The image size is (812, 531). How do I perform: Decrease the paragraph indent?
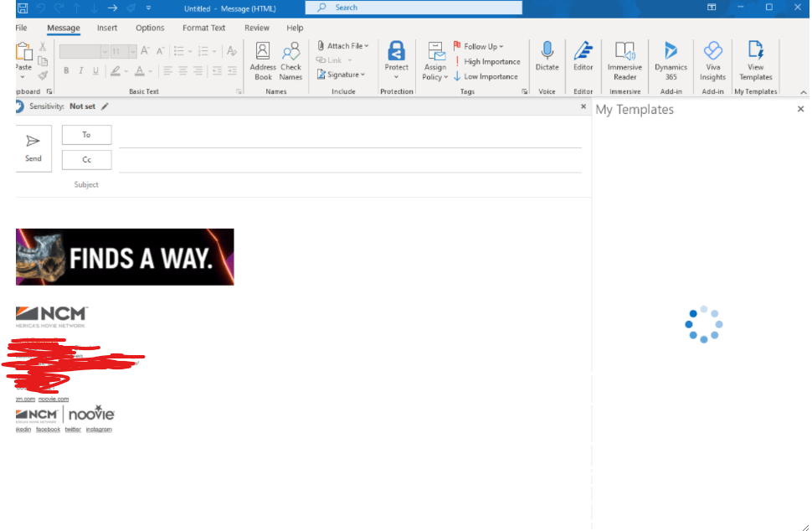[x=217, y=70]
